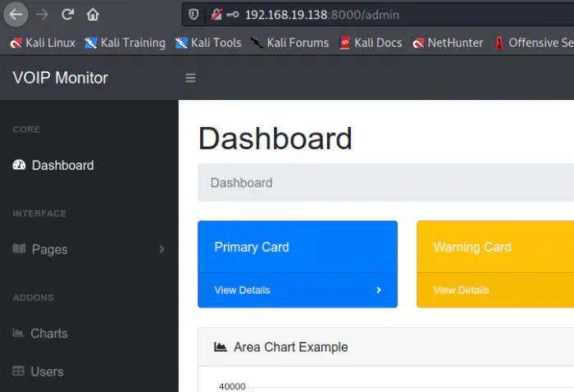Reload the page with the refresh icon
574x392 pixels.
click(x=68, y=14)
